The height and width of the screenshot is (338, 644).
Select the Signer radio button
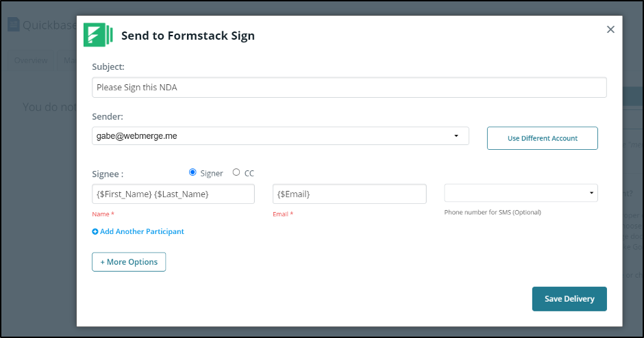pyautogui.click(x=193, y=172)
